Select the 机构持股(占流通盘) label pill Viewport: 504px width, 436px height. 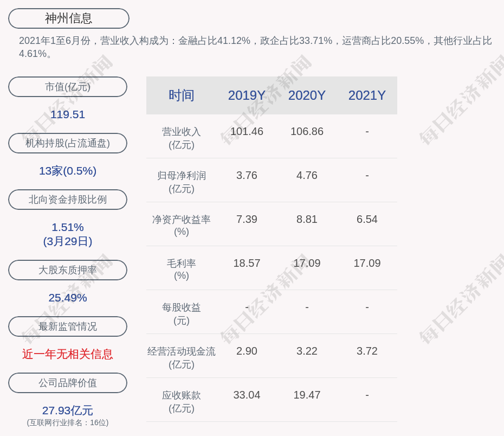(x=68, y=143)
